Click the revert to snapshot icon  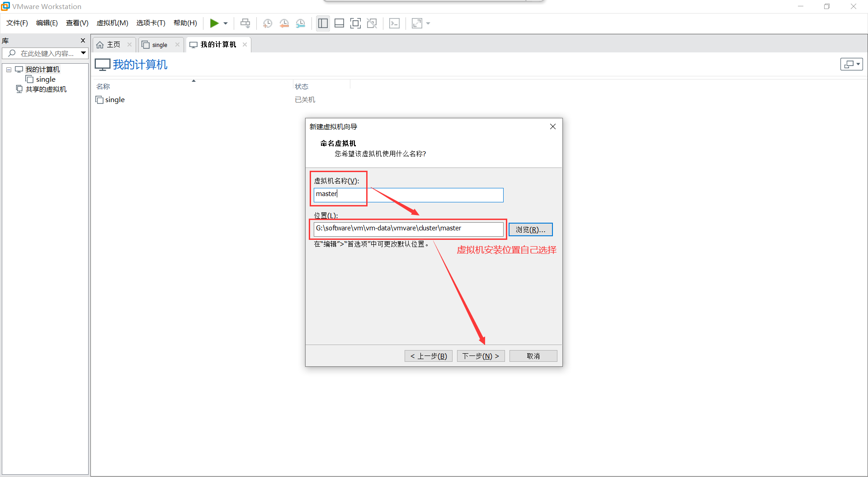[x=284, y=23]
